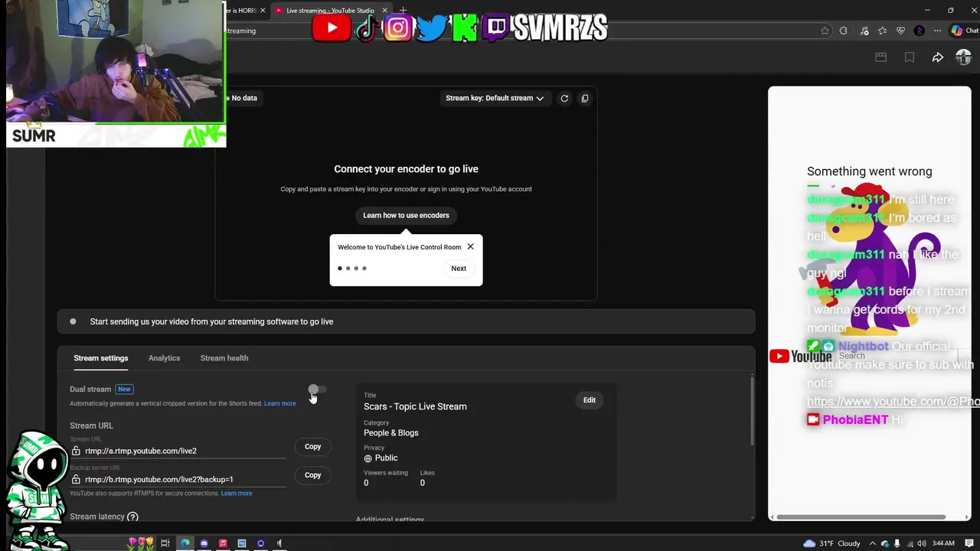Open the Stream health tab
This screenshot has height=551, width=980.
224,358
